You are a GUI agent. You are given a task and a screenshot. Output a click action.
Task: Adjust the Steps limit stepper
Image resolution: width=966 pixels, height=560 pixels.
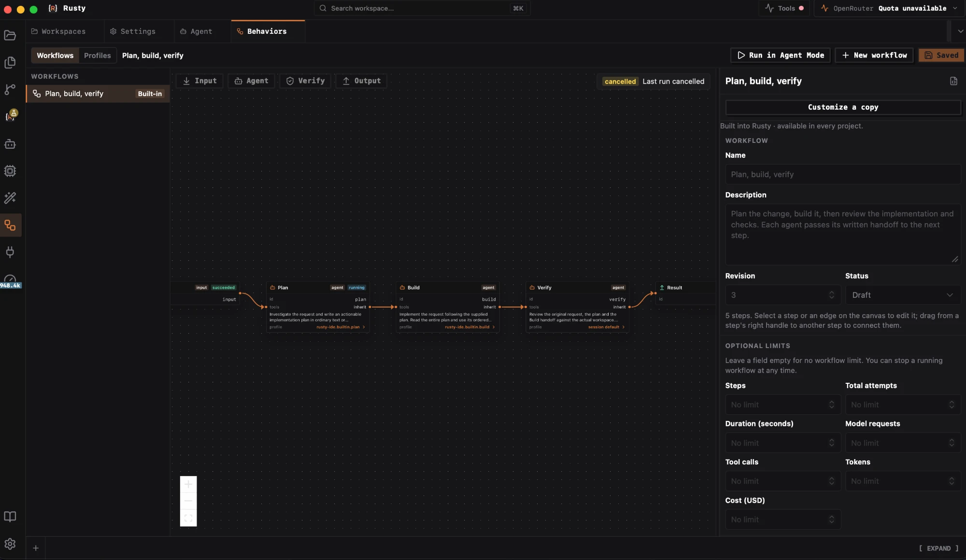coord(831,405)
